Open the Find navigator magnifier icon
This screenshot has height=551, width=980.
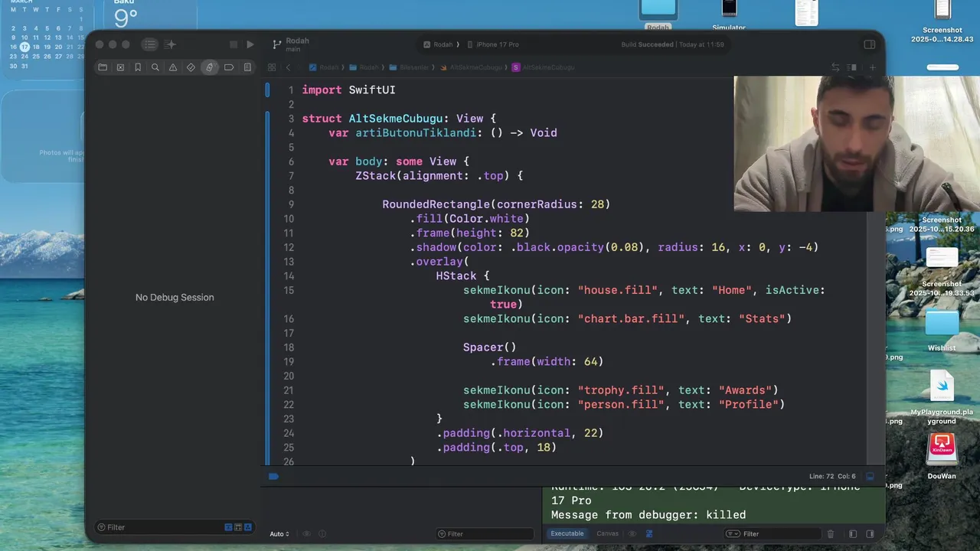point(155,67)
